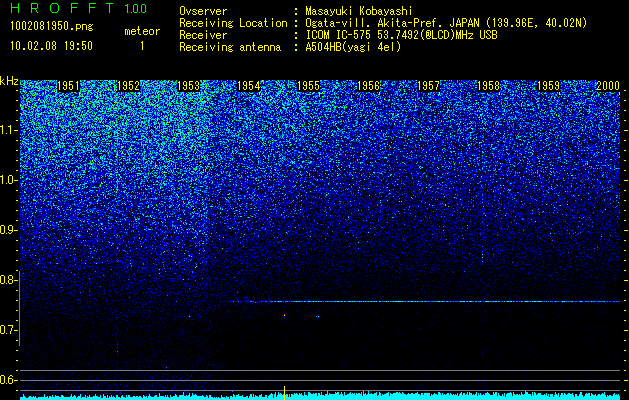This screenshot has width=629, height=400.
Task: Click the receiver ICOM IC-575 frequency text
Action: click(401, 35)
